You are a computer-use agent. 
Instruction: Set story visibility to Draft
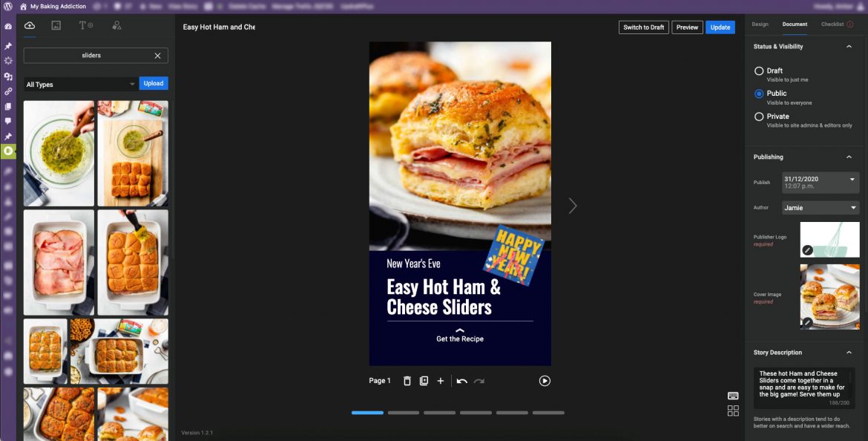tap(759, 71)
